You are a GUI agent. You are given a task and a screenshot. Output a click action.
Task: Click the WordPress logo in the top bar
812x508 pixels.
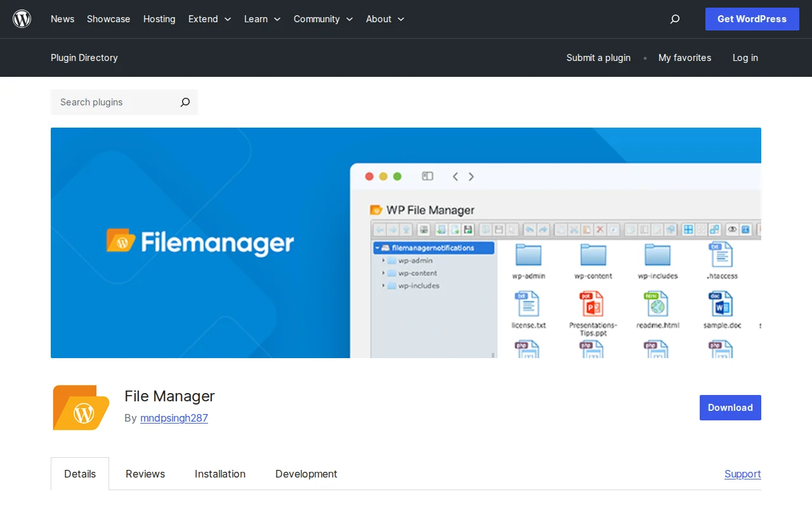pos(22,18)
